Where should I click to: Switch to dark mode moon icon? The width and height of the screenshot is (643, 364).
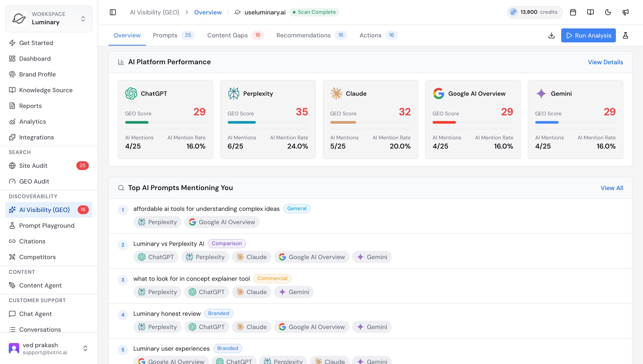[608, 12]
